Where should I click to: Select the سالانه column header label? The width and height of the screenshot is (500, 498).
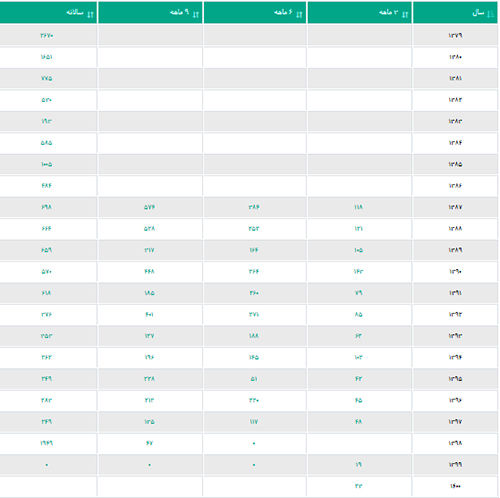point(75,13)
